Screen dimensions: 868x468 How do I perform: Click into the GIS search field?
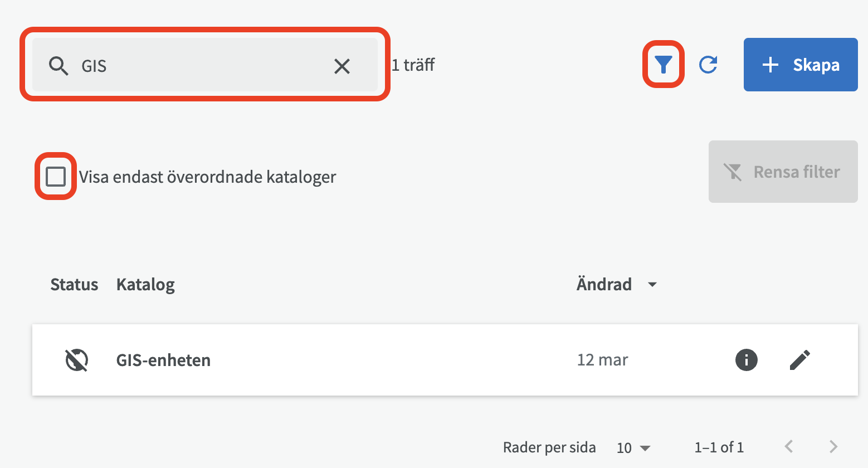point(201,66)
